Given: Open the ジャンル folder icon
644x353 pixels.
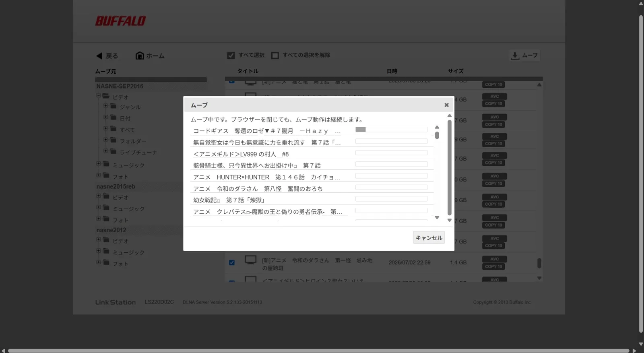Looking at the screenshot, I should tap(113, 106).
